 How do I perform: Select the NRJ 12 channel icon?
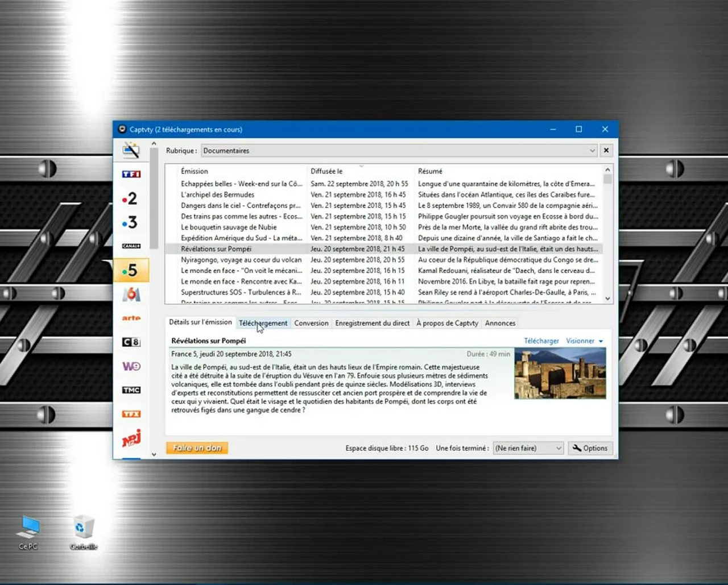(x=131, y=438)
